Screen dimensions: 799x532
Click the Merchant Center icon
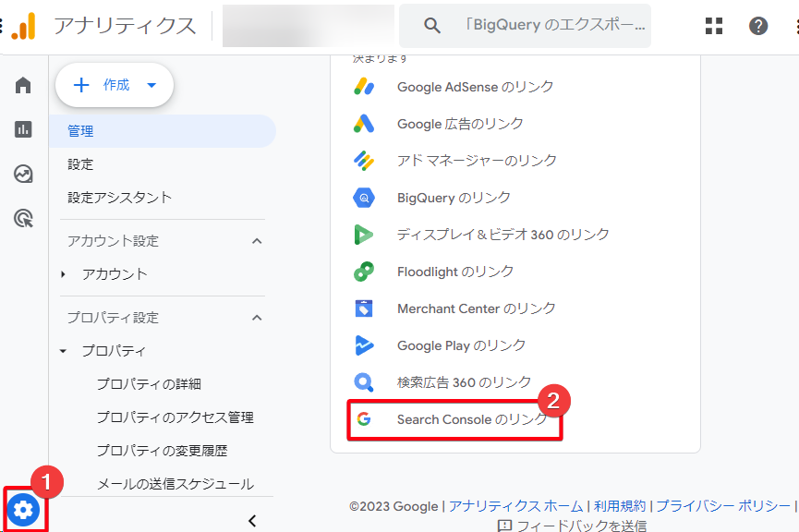pyautogui.click(x=364, y=308)
